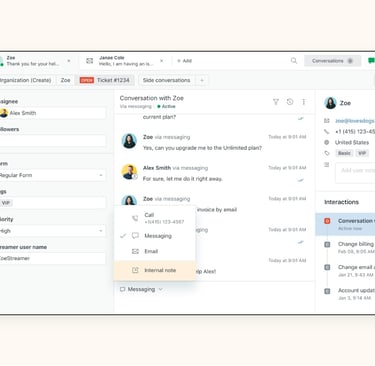Click the envelope icon on Janae Cole tab

(90, 61)
